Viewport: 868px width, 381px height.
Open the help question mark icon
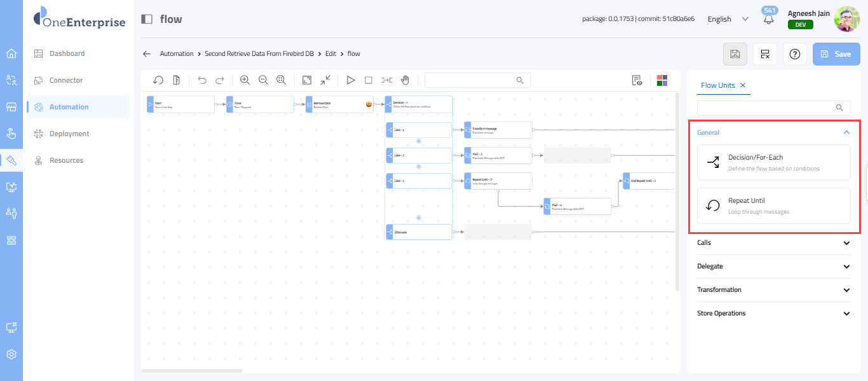[x=794, y=54]
